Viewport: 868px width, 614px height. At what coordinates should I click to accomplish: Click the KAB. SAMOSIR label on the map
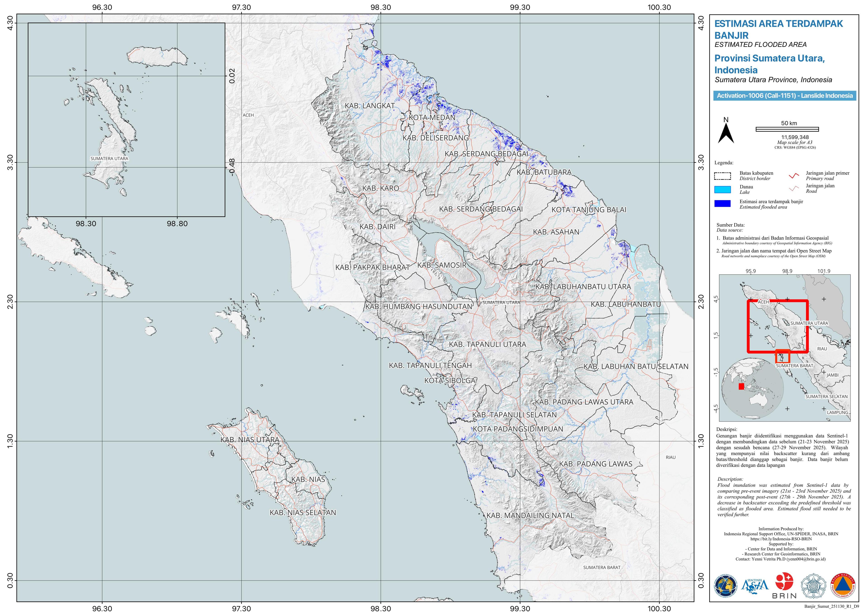[x=441, y=265]
